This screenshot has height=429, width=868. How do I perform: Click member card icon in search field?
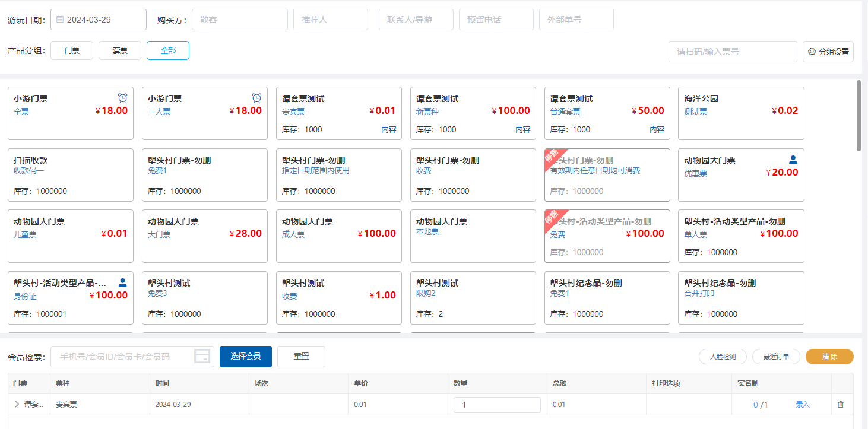pos(202,357)
